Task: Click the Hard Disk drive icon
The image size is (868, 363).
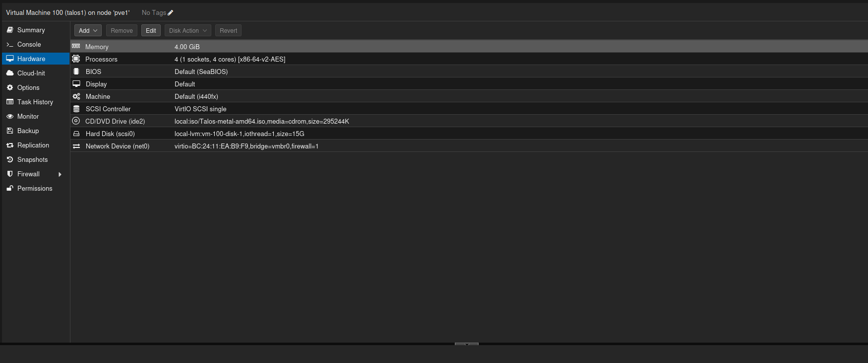Action: click(x=76, y=134)
